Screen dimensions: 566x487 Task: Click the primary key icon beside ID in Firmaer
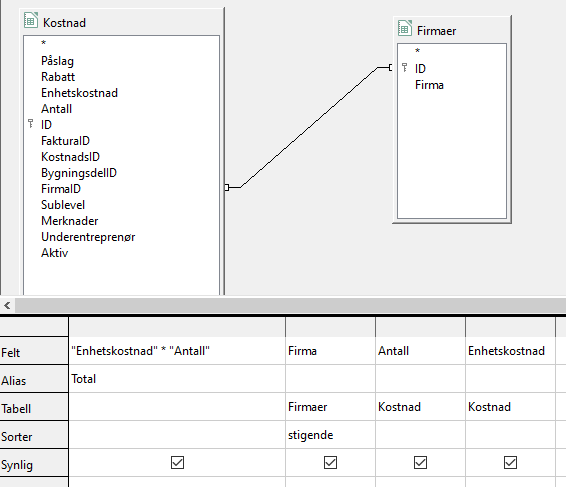(405, 68)
